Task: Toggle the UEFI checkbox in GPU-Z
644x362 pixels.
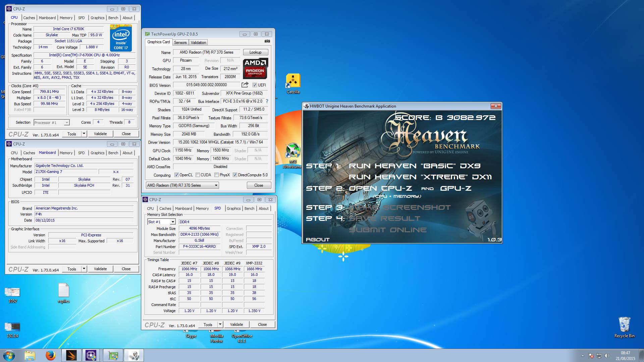Action: [255, 85]
